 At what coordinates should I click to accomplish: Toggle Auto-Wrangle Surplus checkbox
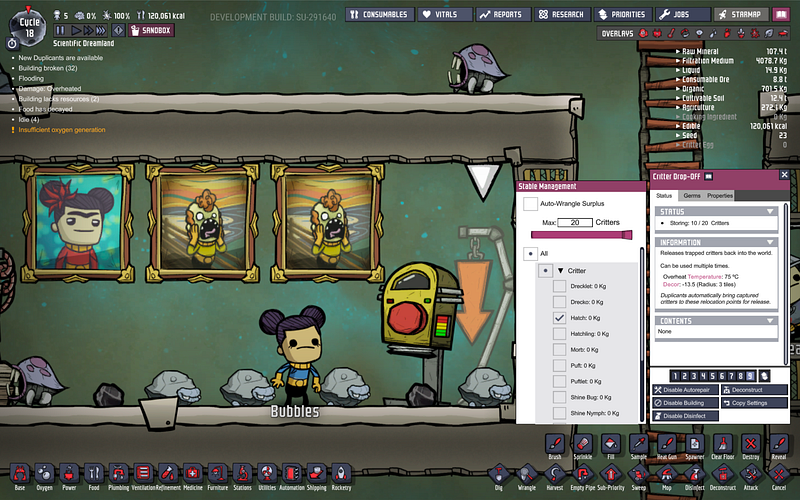[531, 204]
